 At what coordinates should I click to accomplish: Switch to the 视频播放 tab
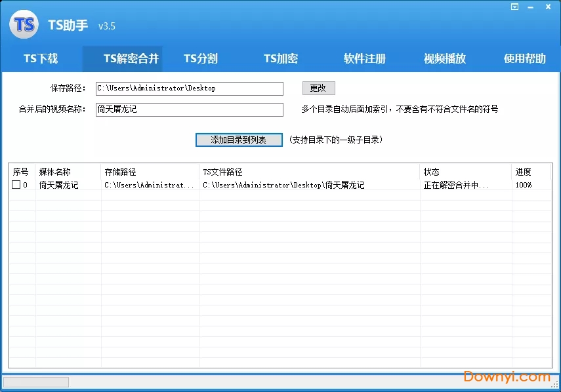[445, 58]
